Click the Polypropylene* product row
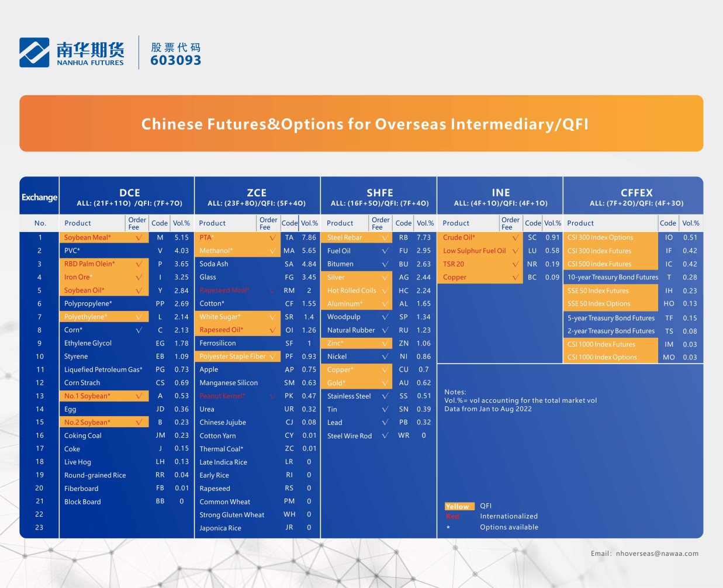723x588 pixels. tap(127, 304)
